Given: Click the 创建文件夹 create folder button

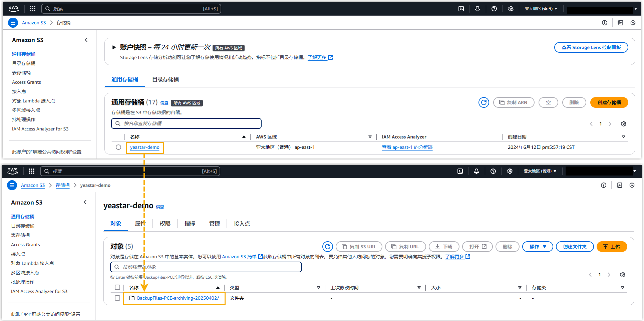Looking at the screenshot, I should (x=574, y=247).
